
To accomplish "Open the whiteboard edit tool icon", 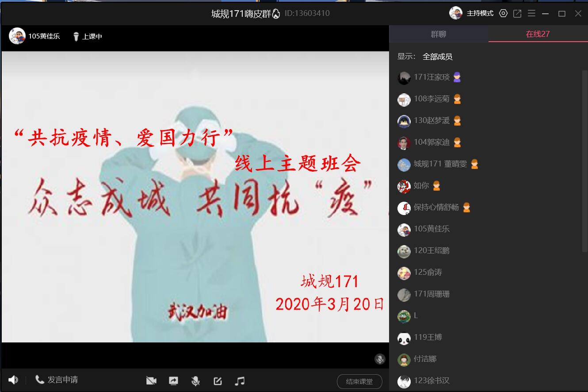I will point(218,380).
